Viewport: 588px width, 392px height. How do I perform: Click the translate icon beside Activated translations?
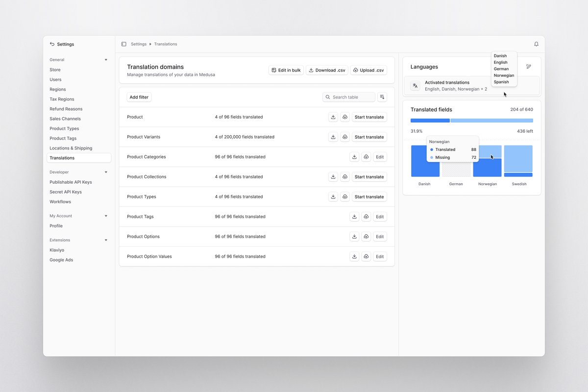[415, 86]
